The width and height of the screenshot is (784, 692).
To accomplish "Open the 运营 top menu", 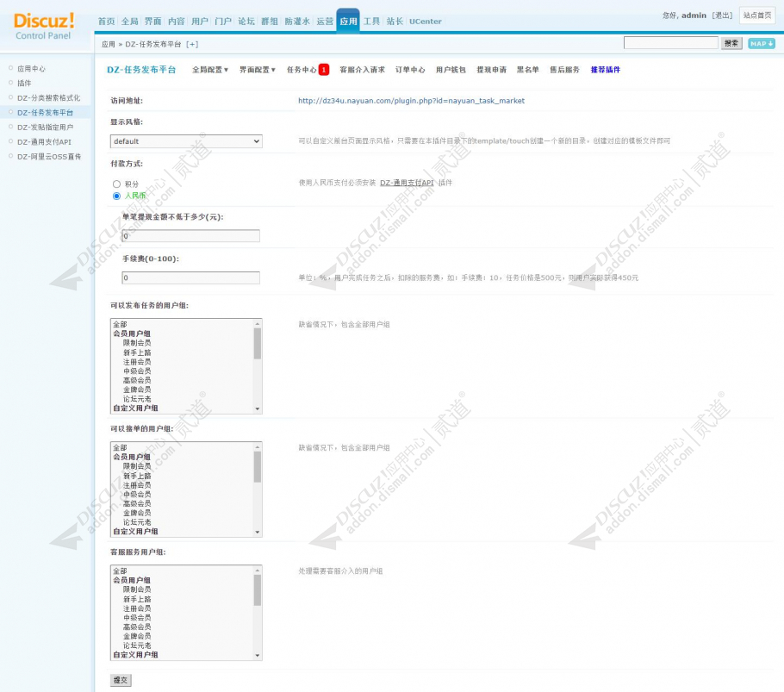I will click(325, 21).
